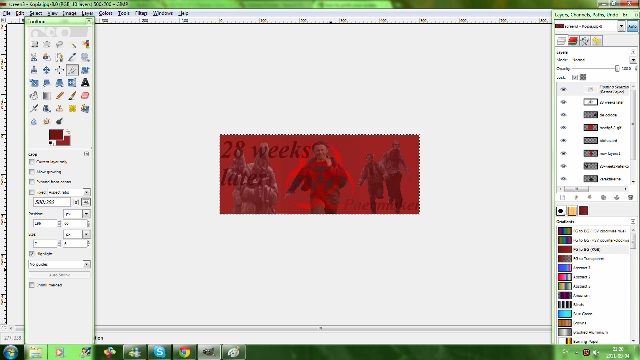Viewport: 640px width, 360px height.
Task: Select the Text tool in toolbox
Action: click(85, 82)
